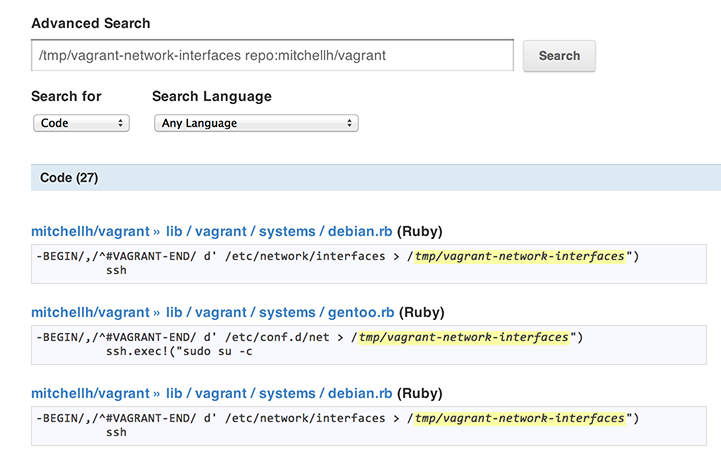The image size is (721, 460).
Task: Open the Search for Code dropdown
Action: point(81,123)
